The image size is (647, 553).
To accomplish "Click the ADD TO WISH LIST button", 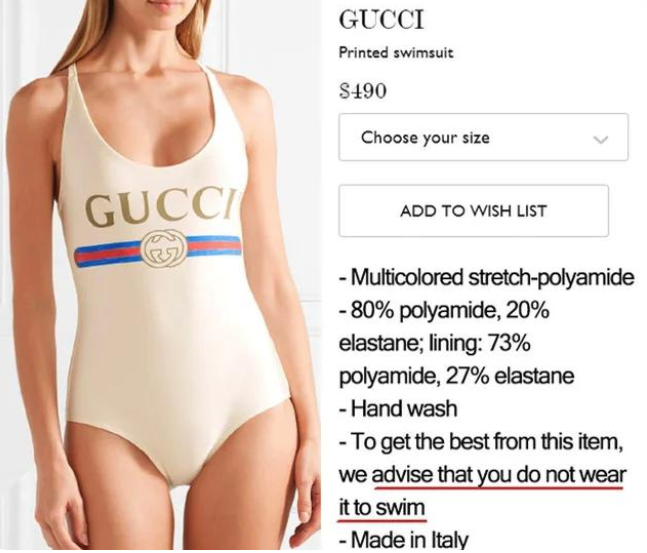I will click(473, 211).
